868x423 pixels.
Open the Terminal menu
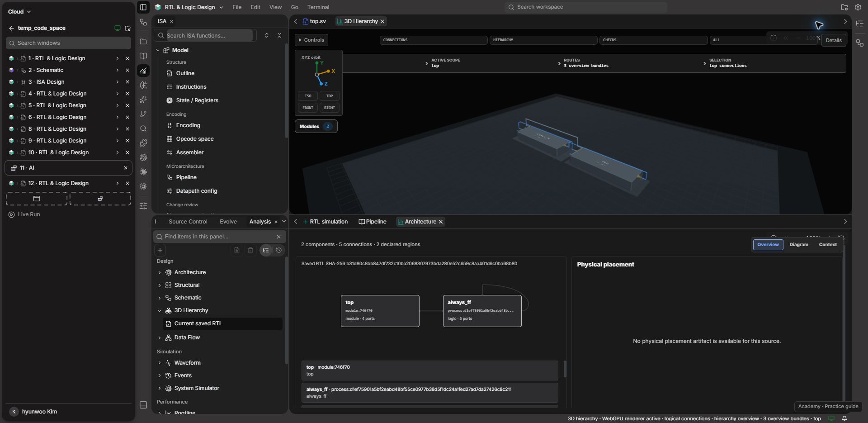[318, 7]
